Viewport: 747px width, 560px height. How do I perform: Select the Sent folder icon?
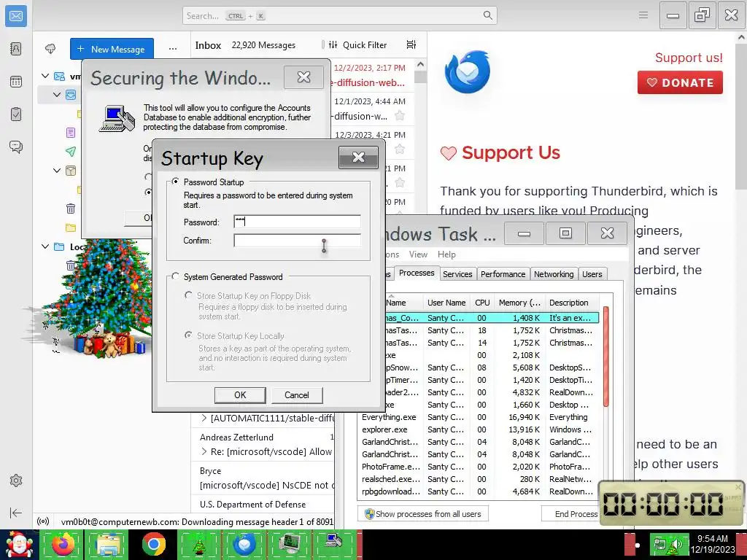(x=71, y=152)
